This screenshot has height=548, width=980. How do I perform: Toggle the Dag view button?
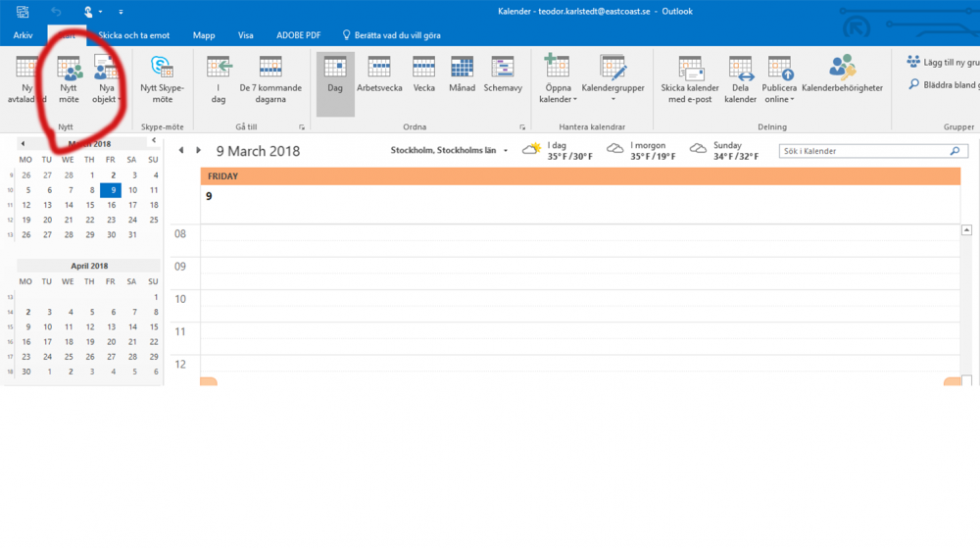click(335, 75)
